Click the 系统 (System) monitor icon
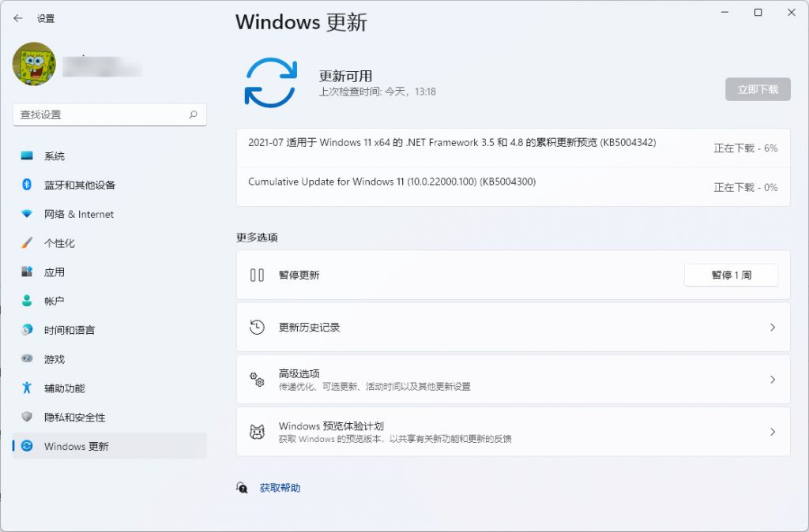Screen dimensions: 809x532 (x=27, y=156)
